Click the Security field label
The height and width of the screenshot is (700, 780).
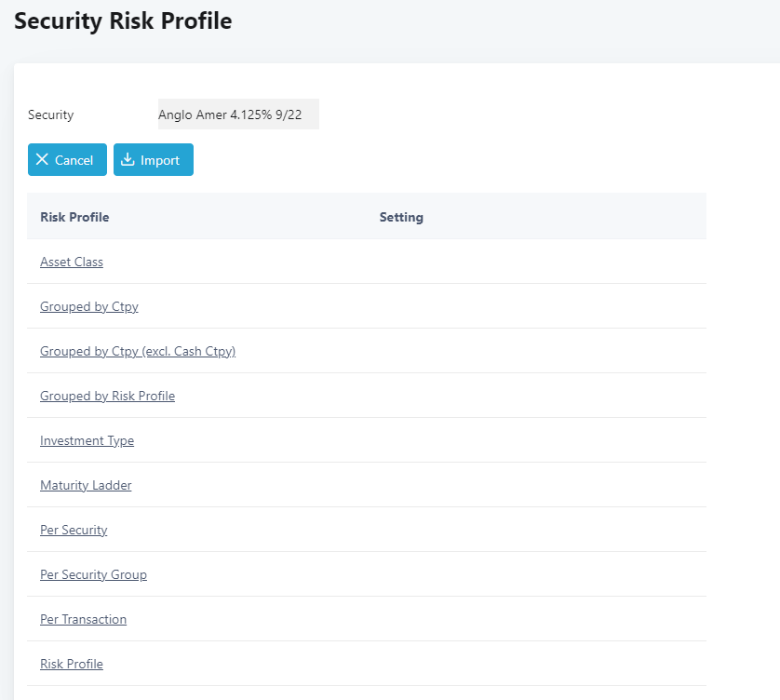tap(50, 115)
